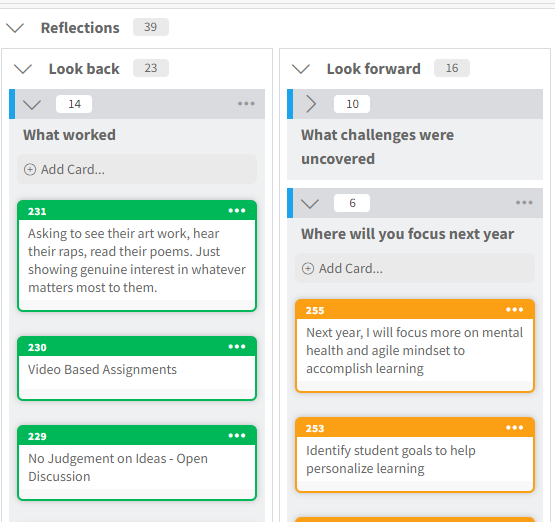Expand What challenges were uncovered column

pyautogui.click(x=311, y=104)
